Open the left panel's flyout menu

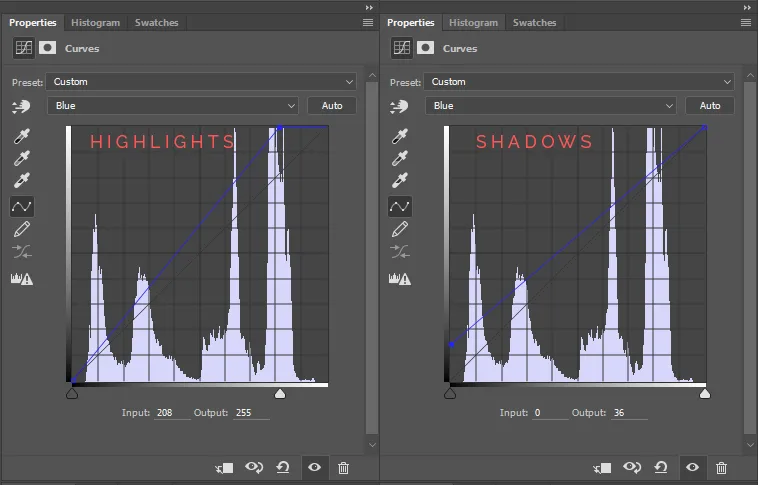(368, 23)
